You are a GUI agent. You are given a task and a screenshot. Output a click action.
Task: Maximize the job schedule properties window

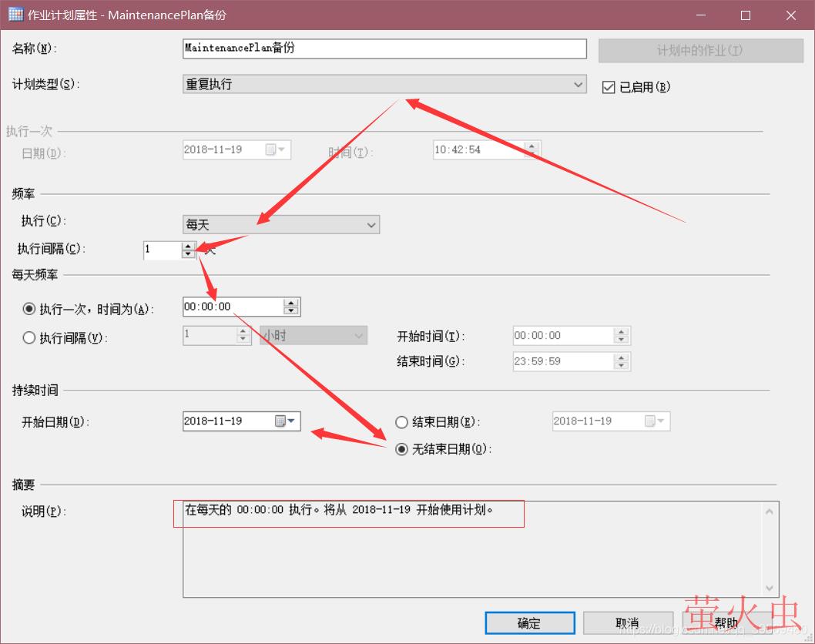[x=746, y=15]
